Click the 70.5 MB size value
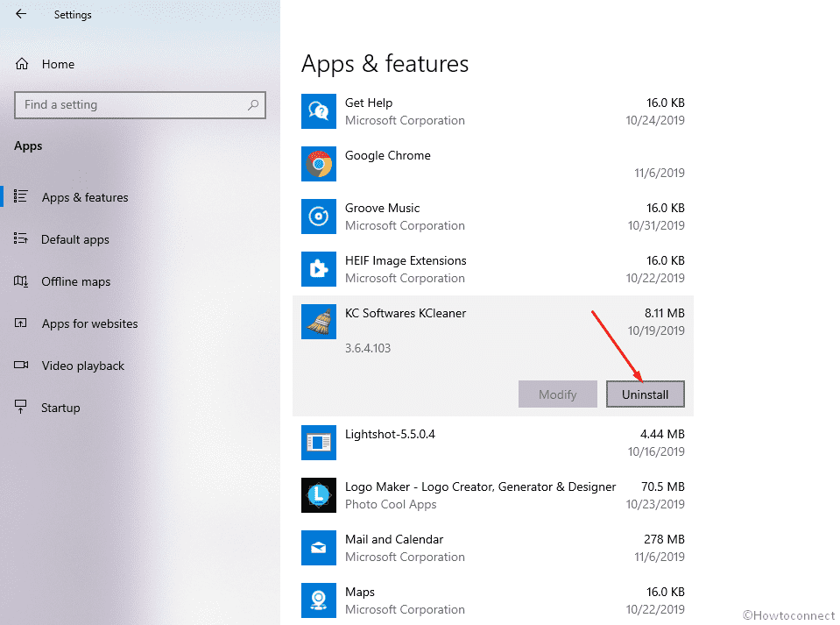This screenshot has height=625, width=840. click(x=663, y=487)
